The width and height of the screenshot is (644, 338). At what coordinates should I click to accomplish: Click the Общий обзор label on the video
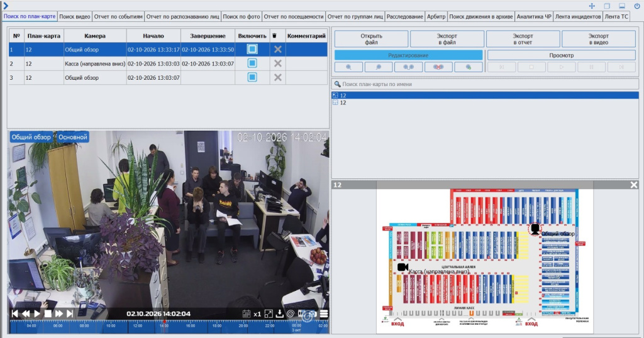coord(31,137)
